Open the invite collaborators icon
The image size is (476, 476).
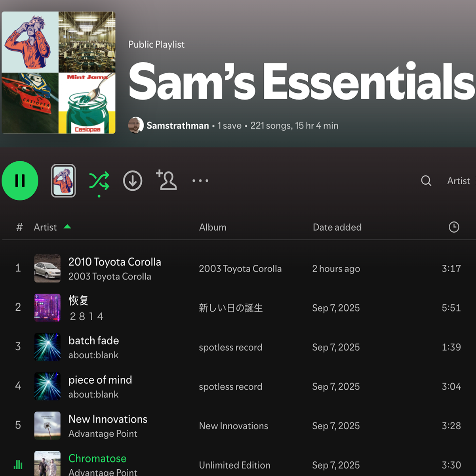[x=166, y=180]
